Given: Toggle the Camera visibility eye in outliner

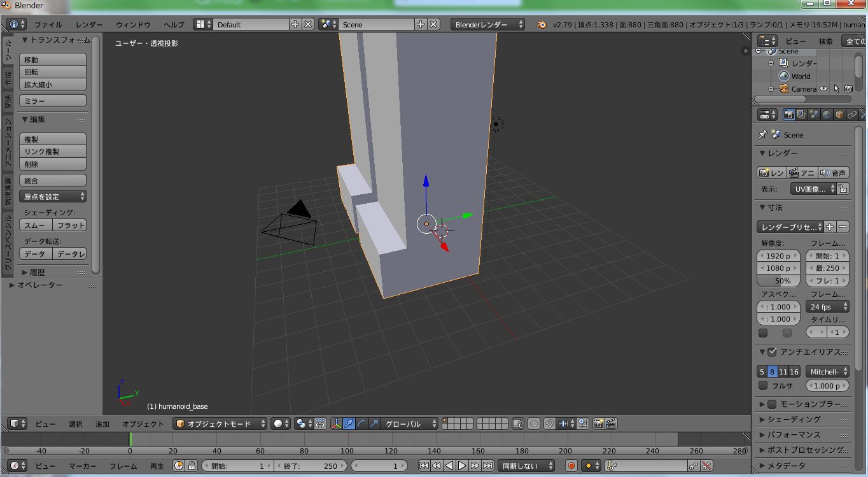Looking at the screenshot, I should pos(824,89).
